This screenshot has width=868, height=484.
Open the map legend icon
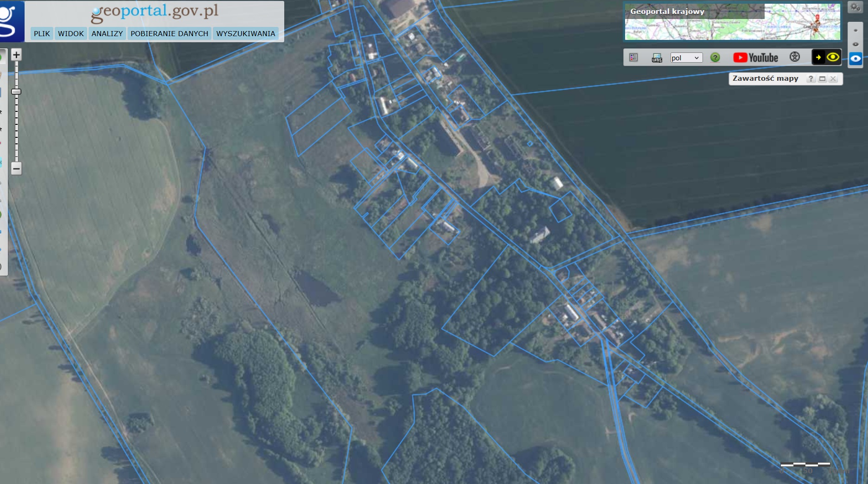[633, 58]
